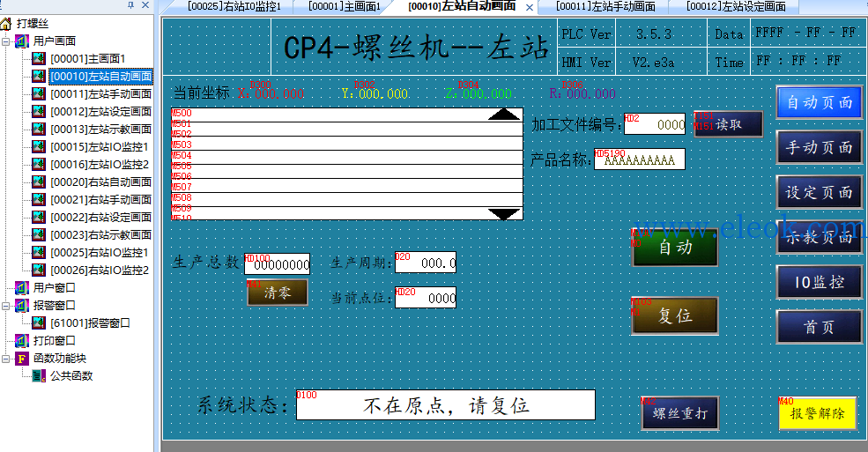Click the yellow 报警解除 button
Viewport: 868px width, 452px height.
click(x=818, y=413)
